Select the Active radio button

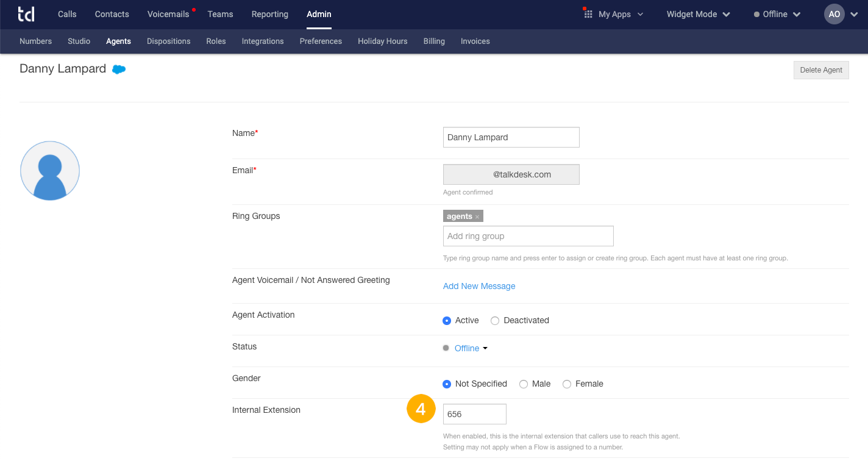pos(447,321)
